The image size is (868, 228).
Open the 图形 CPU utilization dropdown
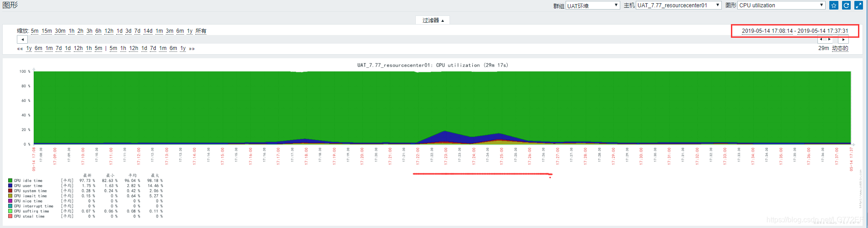pos(781,5)
